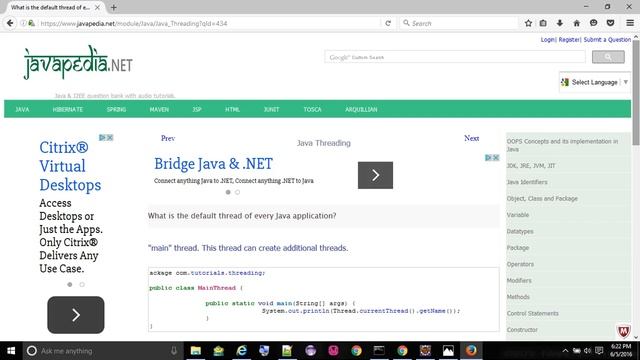Select the second carousel dot on Bridge Java ad
640x360 pixels.
tap(238, 192)
